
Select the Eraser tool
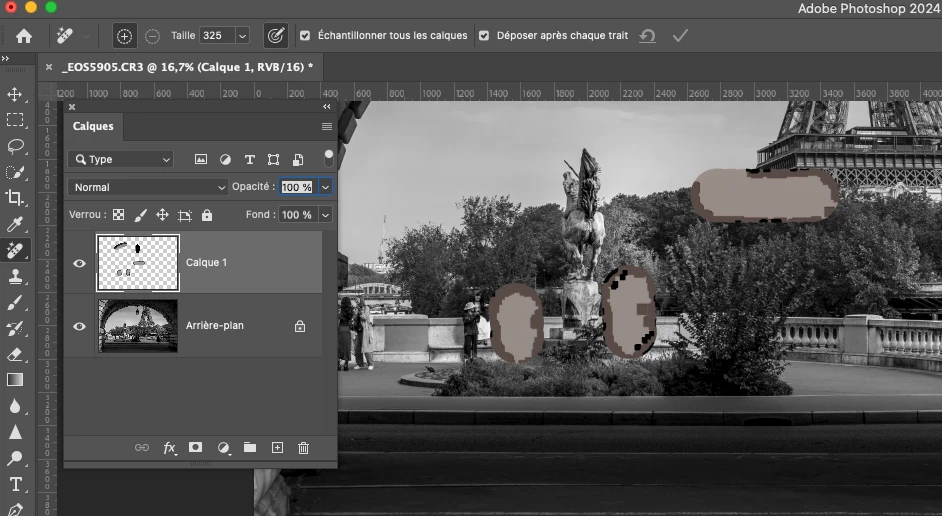pyautogui.click(x=14, y=354)
